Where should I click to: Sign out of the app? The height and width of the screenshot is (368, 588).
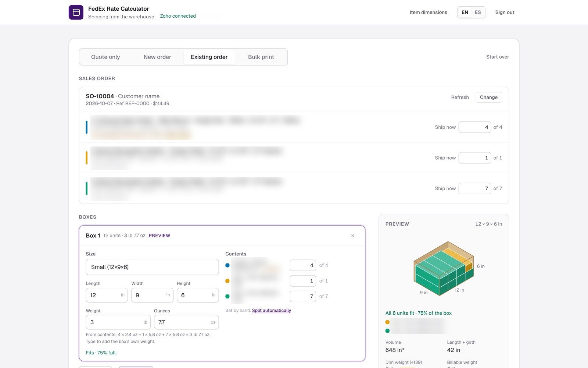tap(505, 12)
